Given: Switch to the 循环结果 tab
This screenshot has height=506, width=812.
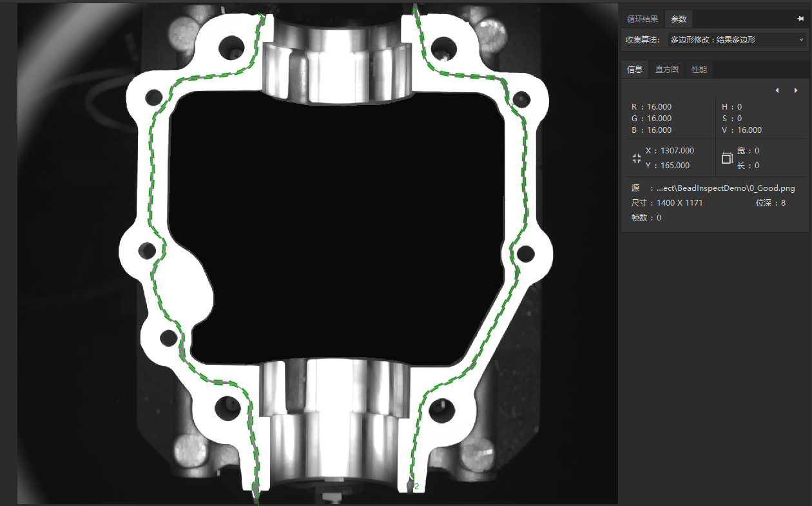Looking at the screenshot, I should (643, 19).
